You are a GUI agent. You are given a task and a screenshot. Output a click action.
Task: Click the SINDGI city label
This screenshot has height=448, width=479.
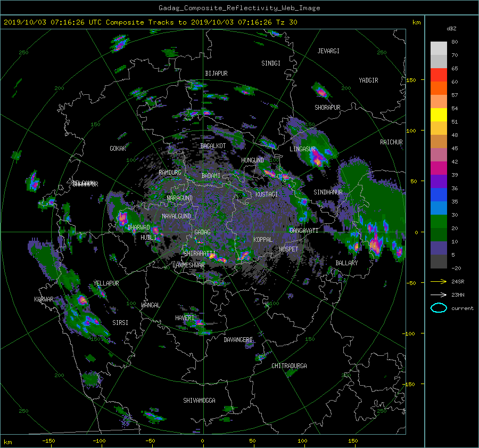(x=271, y=63)
